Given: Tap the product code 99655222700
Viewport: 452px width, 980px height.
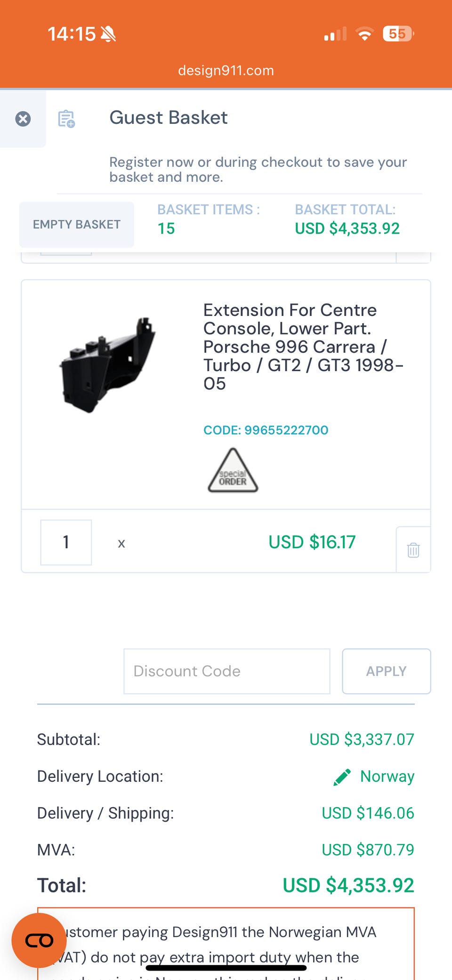Looking at the screenshot, I should [266, 430].
